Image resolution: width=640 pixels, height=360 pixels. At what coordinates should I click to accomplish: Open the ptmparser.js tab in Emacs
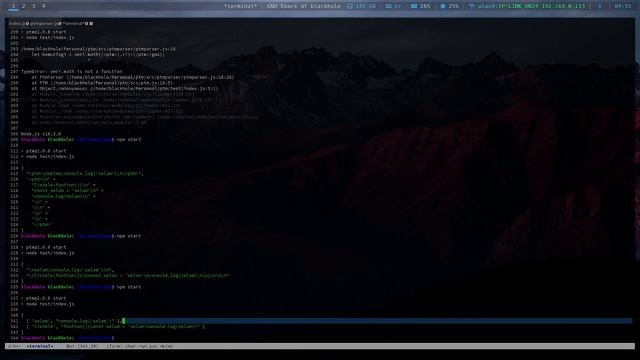point(44,24)
